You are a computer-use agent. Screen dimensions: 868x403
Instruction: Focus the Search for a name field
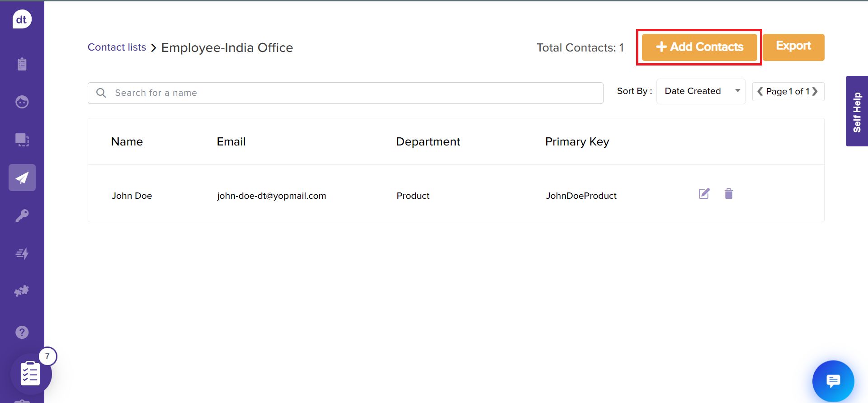pyautogui.click(x=345, y=93)
